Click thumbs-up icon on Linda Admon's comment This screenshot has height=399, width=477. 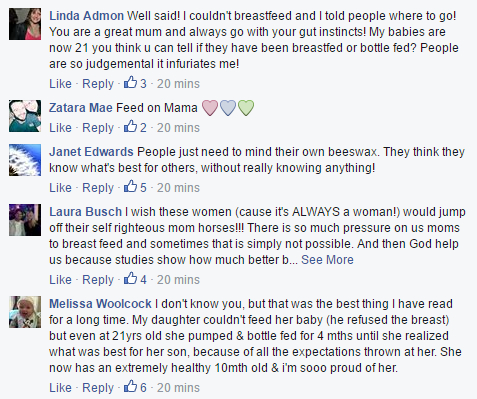130,82
